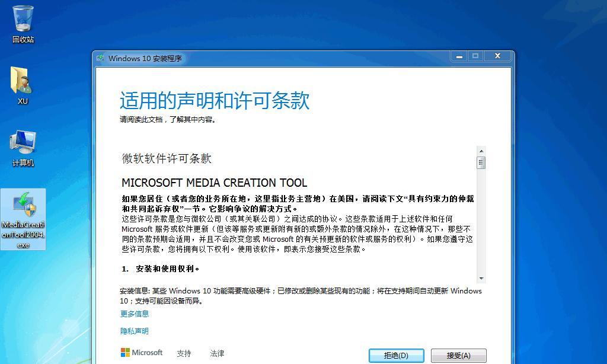Click the license scrollbar thumb

[481, 162]
